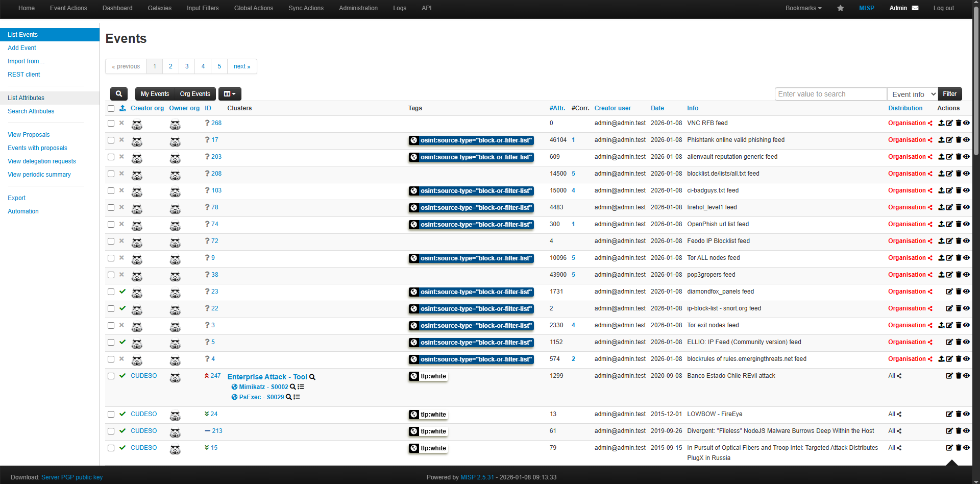Viewport: 980px width, 484px height.
Task: Click share icon beside Organisation for Tor ALL nodes feed
Action: click(x=930, y=258)
